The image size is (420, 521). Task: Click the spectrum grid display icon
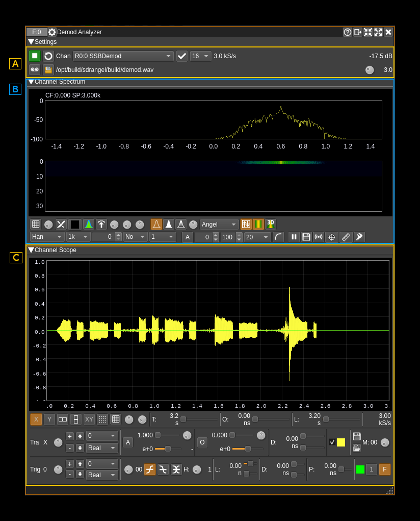click(36, 224)
